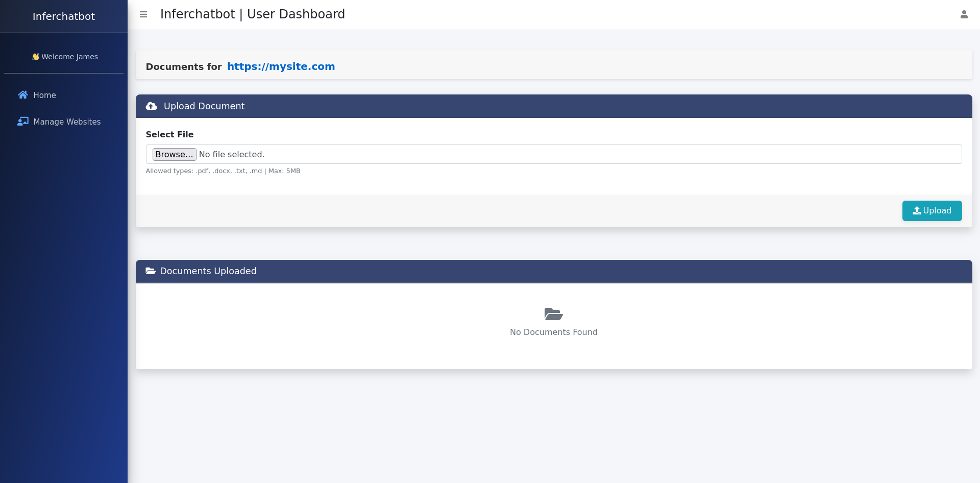Viewport: 980px width, 483px height.
Task: Open Manage Websites from the sidebar menu
Action: (x=67, y=122)
